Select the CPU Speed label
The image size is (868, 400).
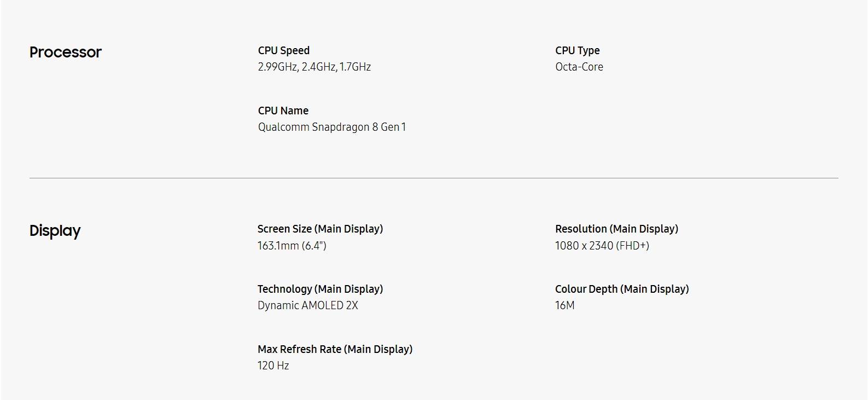[284, 50]
